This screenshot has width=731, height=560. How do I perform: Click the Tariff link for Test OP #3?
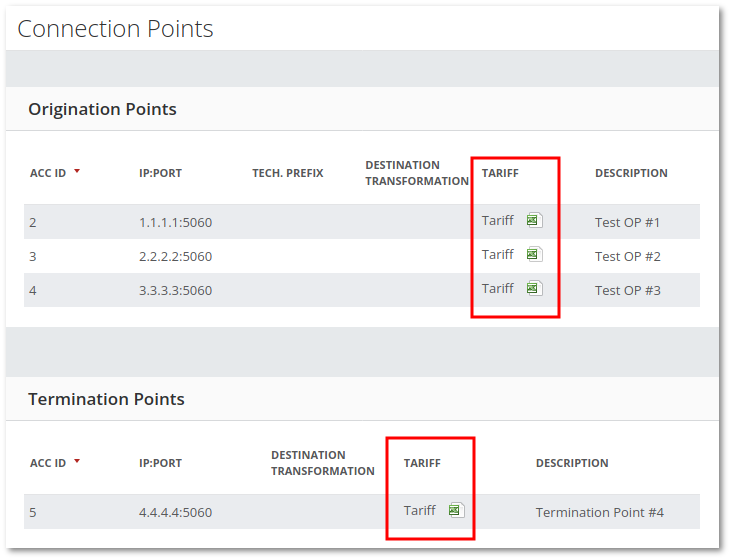(497, 289)
